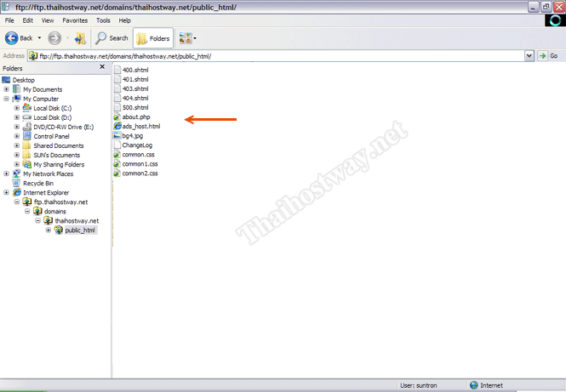Click the Up folder icon
This screenshot has width=566, height=392.
click(80, 38)
